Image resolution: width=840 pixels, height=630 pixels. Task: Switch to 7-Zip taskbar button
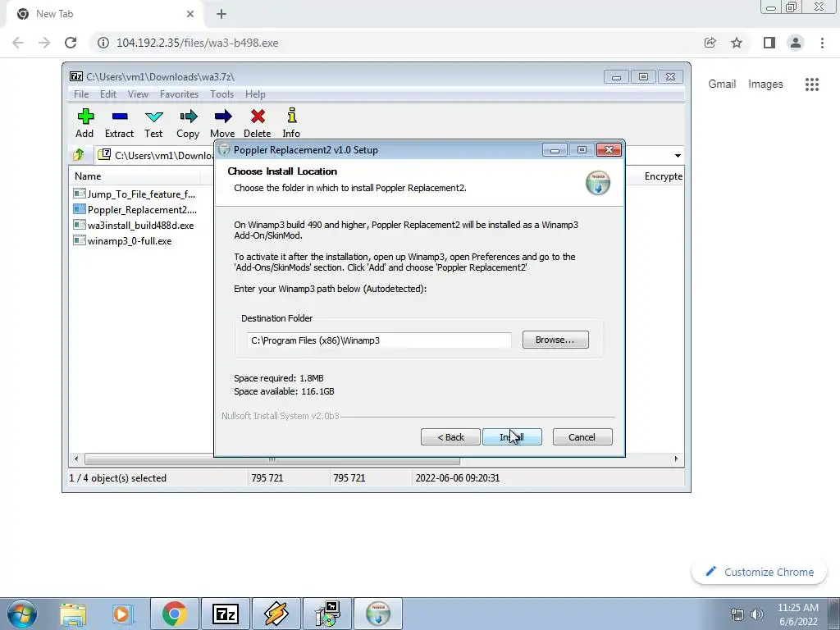[x=225, y=614]
